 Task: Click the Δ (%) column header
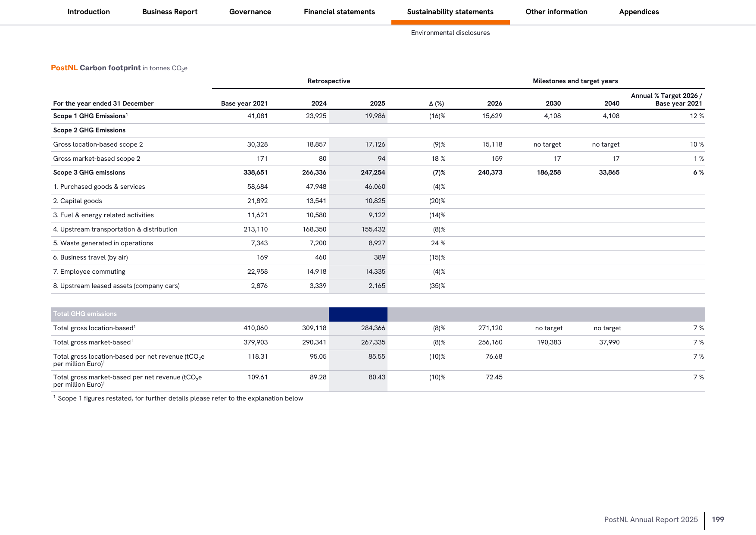437,103
